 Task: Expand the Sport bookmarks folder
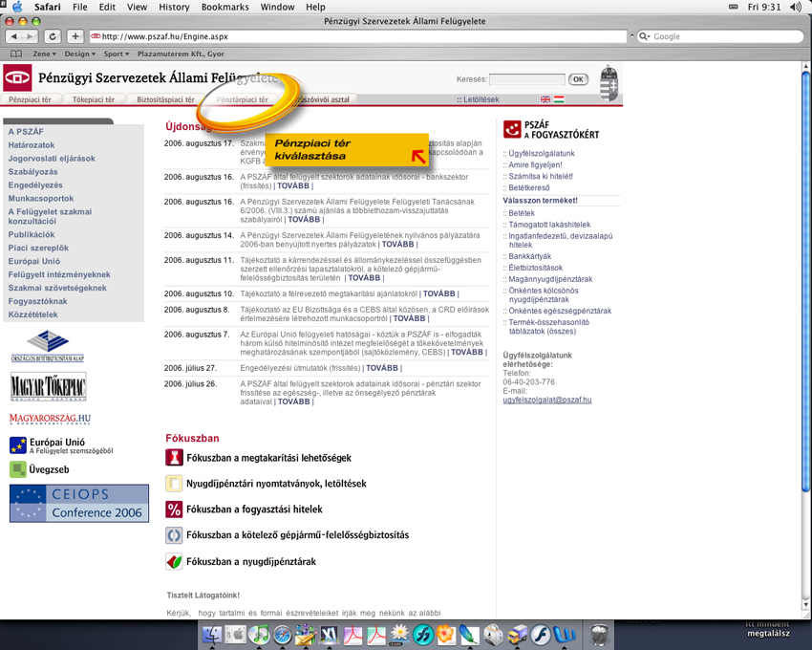116,54
